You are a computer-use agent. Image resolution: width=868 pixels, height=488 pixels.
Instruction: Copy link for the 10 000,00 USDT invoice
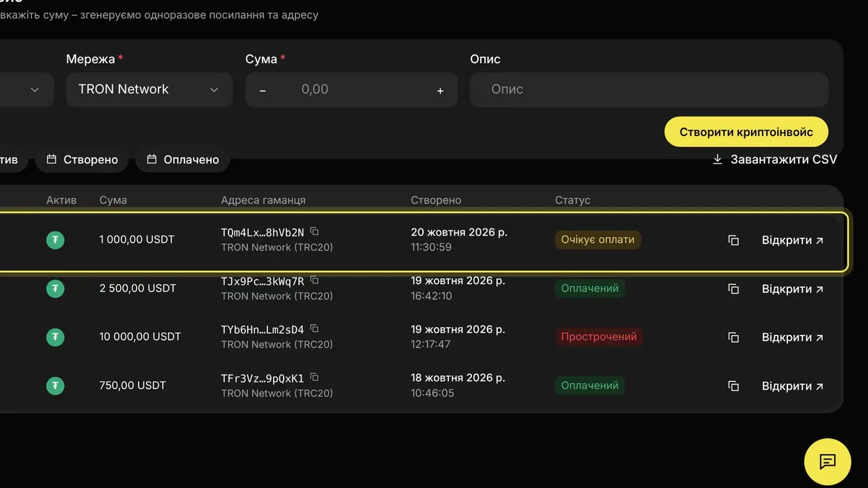pyautogui.click(x=733, y=337)
